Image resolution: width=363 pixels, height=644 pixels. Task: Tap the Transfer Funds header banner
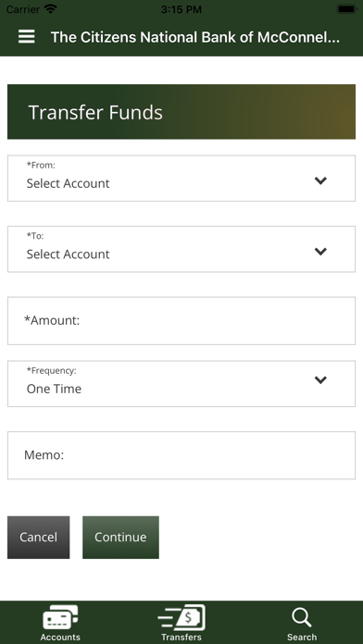(x=181, y=112)
